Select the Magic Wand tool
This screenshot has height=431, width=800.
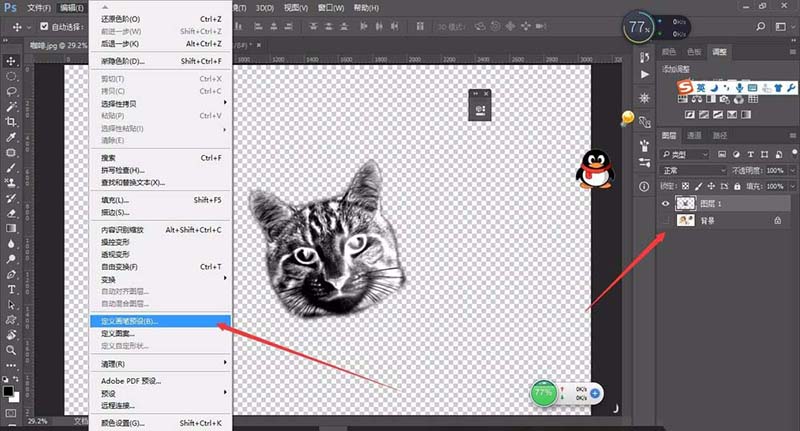pyautogui.click(x=11, y=107)
